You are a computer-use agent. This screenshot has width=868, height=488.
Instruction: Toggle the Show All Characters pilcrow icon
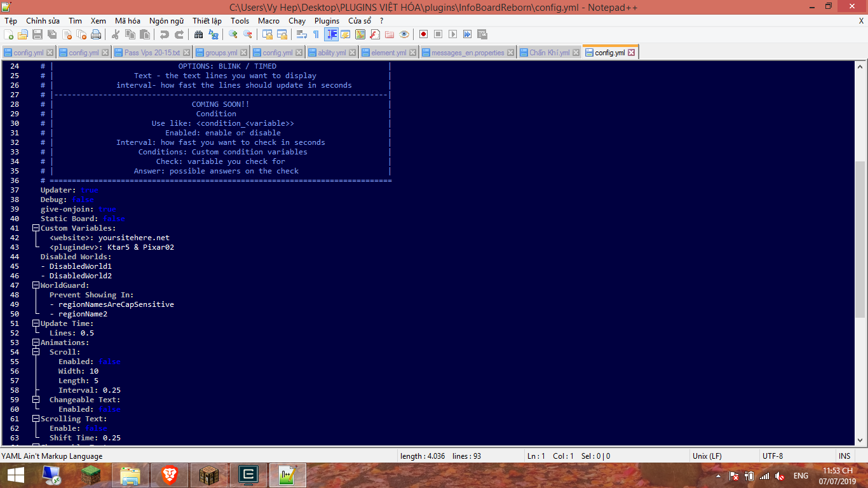click(x=316, y=34)
